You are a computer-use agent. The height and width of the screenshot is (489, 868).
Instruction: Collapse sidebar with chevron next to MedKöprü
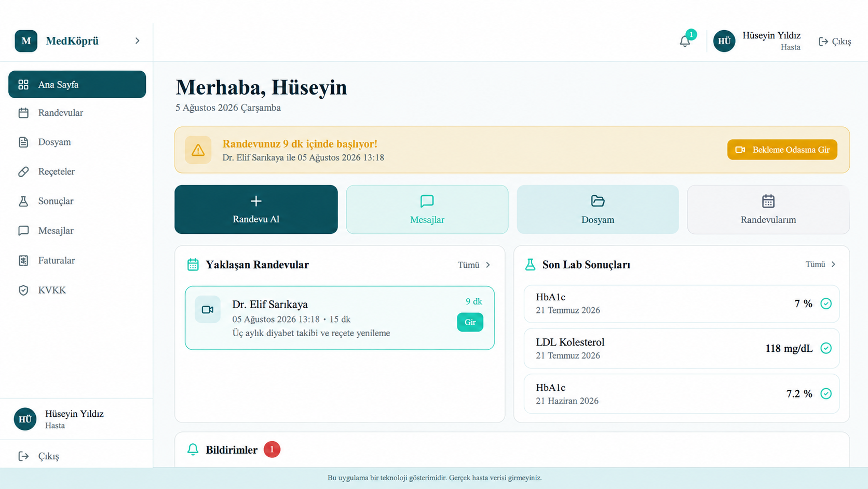[x=137, y=41]
